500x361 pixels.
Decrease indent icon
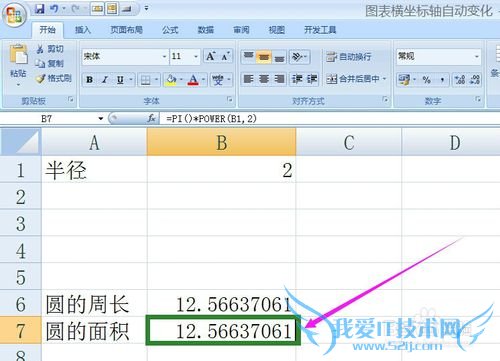coord(297,79)
